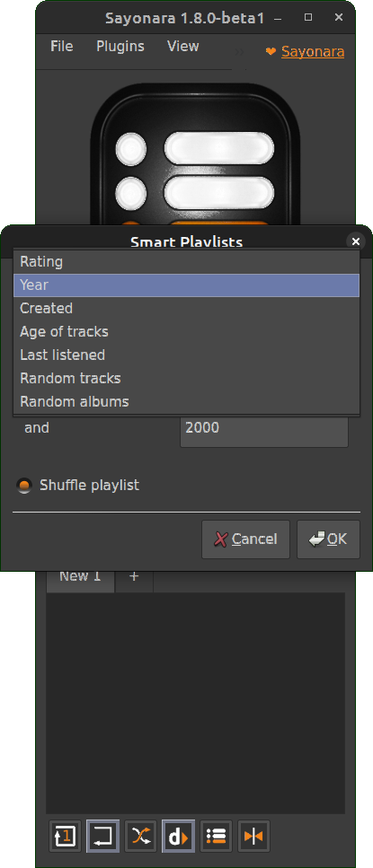Choose Year in the dropdown list

(x=187, y=285)
